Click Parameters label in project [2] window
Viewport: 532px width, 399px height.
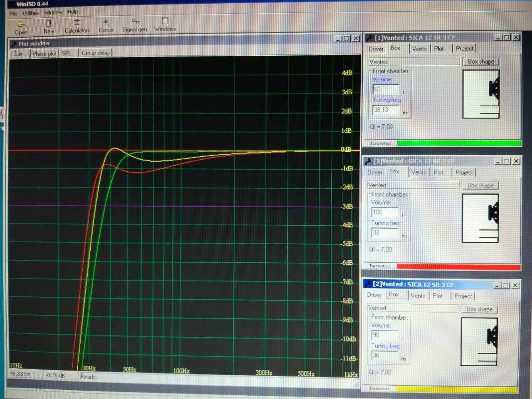[x=379, y=389]
